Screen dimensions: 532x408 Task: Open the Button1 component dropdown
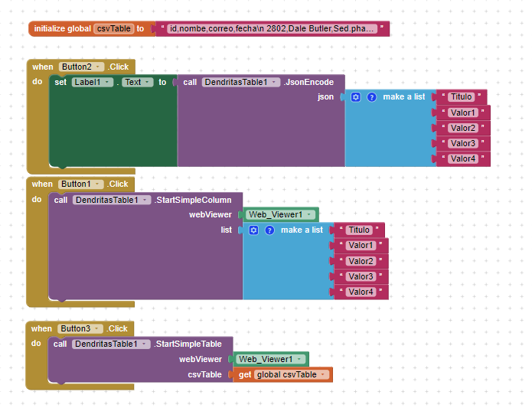click(x=97, y=184)
